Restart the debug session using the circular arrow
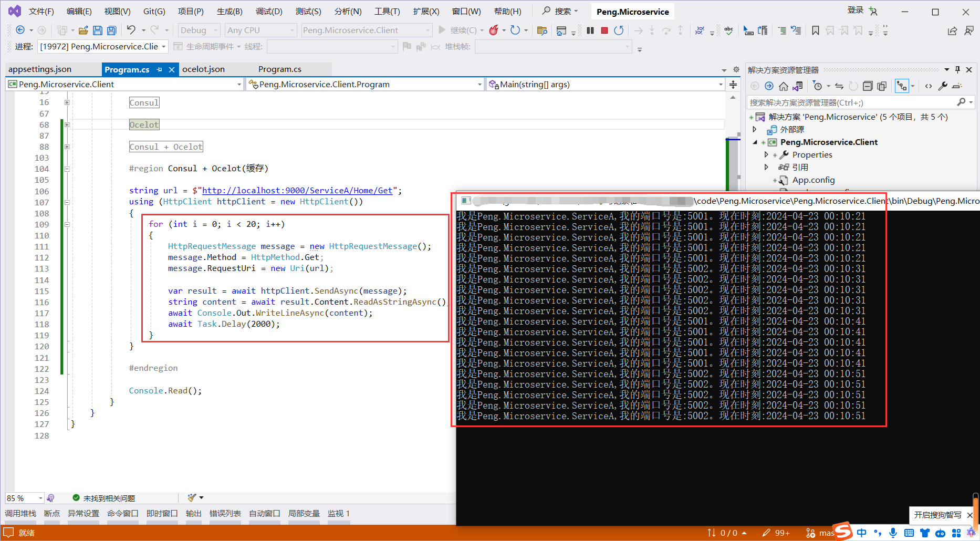This screenshot has height=541, width=980. [619, 30]
